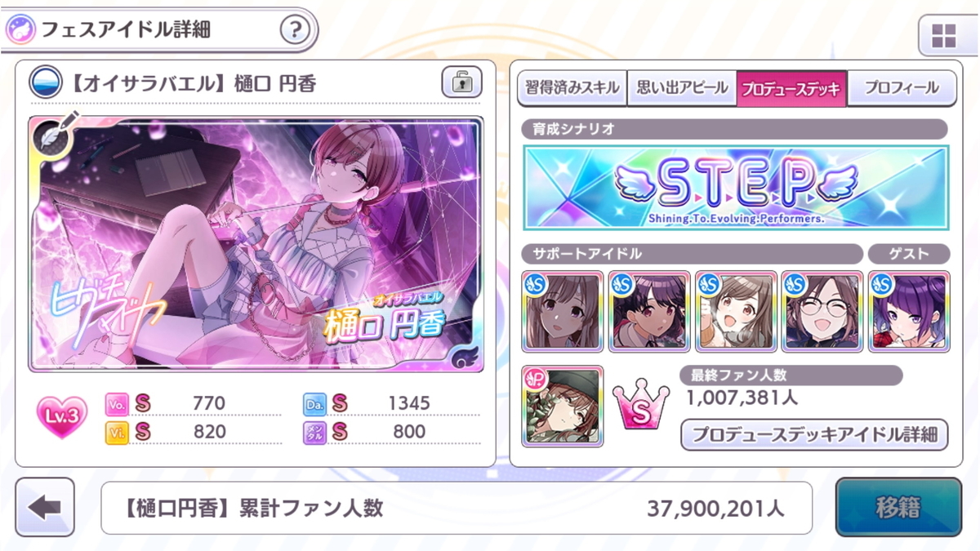This screenshot has height=551, width=980.
Task: Open the grid menu icon
Action: click(x=942, y=36)
